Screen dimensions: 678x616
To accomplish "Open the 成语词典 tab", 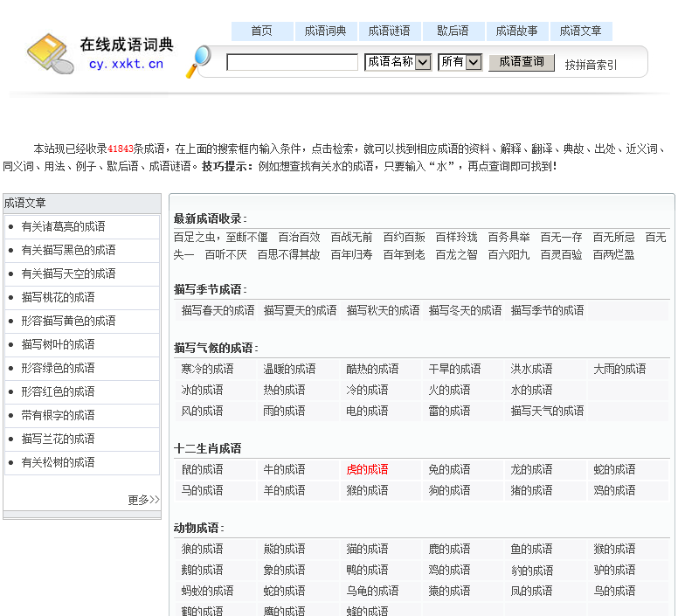I will pyautogui.click(x=325, y=31).
